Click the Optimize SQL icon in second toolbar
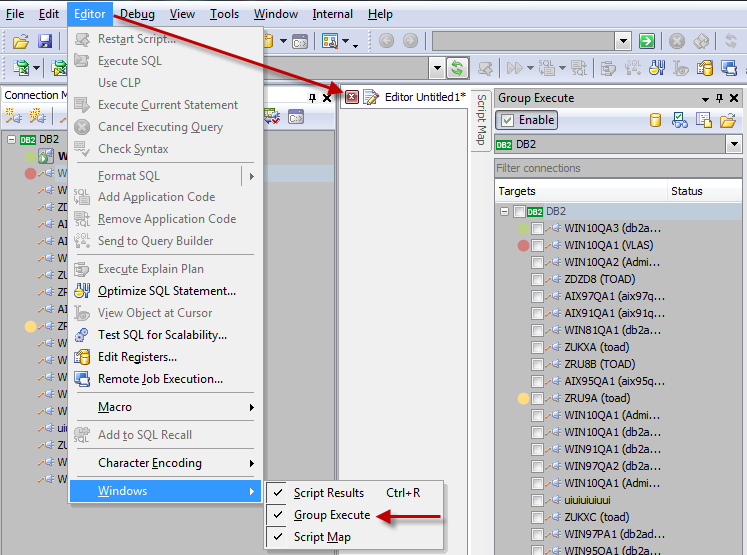 pyautogui.click(x=657, y=68)
